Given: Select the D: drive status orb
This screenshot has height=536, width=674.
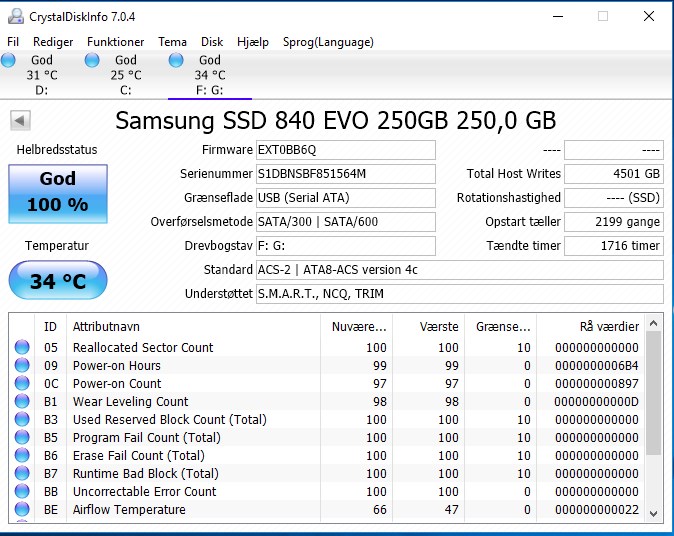Looking at the screenshot, I should (8, 60).
